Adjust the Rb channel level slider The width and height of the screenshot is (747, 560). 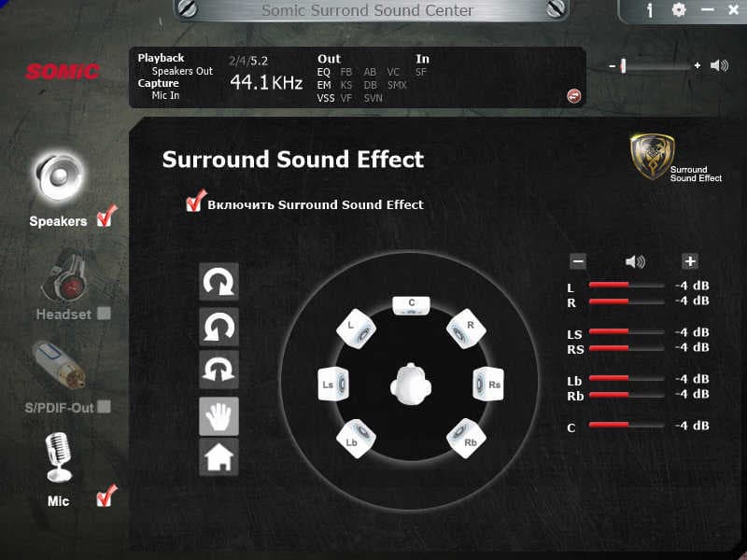click(x=627, y=395)
